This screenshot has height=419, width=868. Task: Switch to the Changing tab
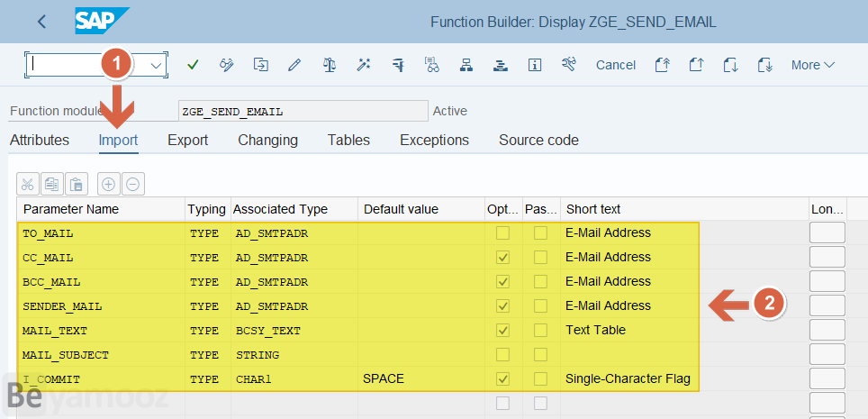pyautogui.click(x=268, y=141)
